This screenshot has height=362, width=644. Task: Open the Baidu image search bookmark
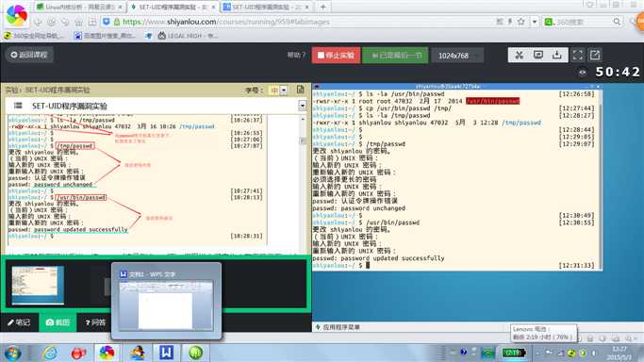[x=105, y=36]
